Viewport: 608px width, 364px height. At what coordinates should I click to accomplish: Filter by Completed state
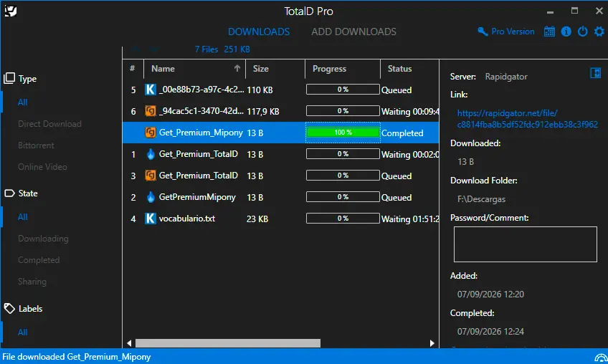pyautogui.click(x=39, y=260)
